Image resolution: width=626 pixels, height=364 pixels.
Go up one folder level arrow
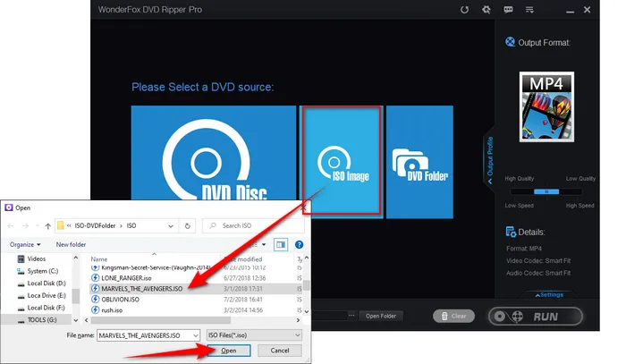[x=48, y=226]
